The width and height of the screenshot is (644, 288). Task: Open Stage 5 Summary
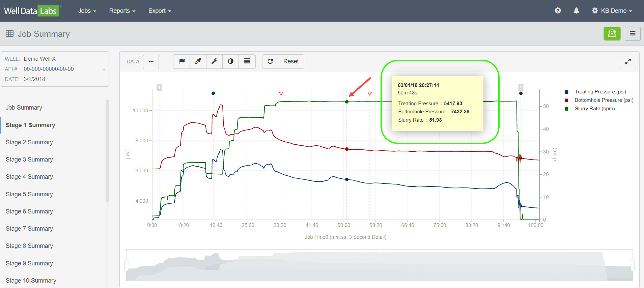point(29,194)
